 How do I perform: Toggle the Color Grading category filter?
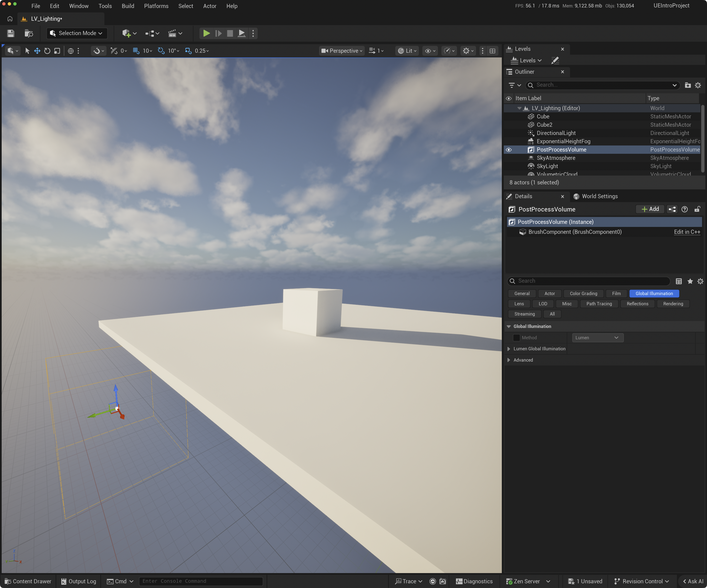tap(584, 293)
